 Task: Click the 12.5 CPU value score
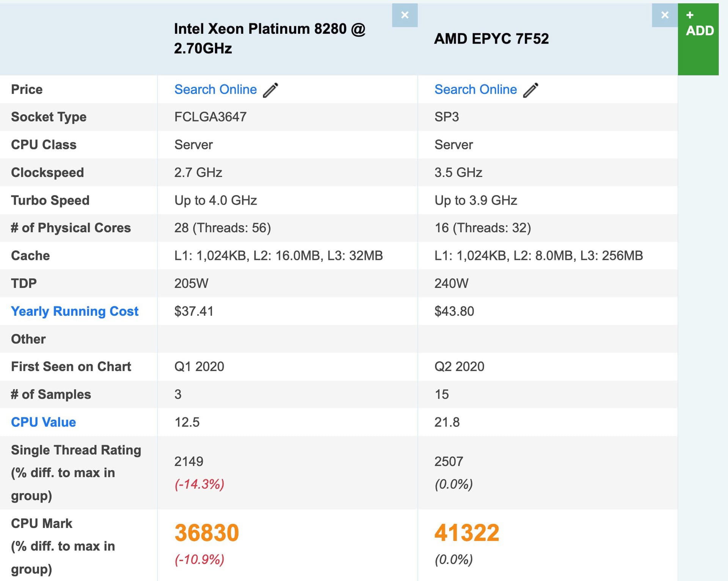click(187, 422)
